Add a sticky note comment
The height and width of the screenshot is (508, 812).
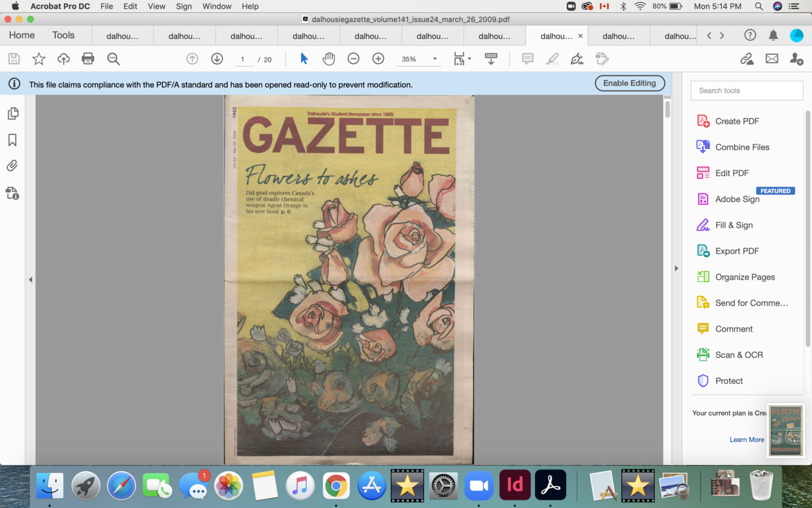(528, 58)
